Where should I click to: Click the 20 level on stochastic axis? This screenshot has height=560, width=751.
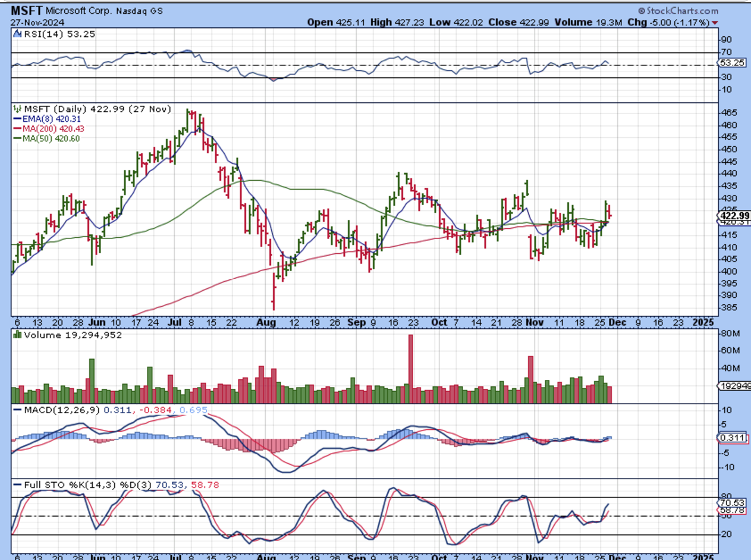click(725, 534)
